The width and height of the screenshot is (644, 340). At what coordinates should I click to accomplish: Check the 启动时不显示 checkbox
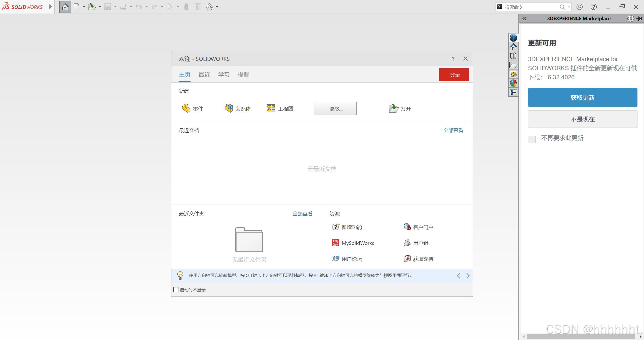tap(176, 290)
